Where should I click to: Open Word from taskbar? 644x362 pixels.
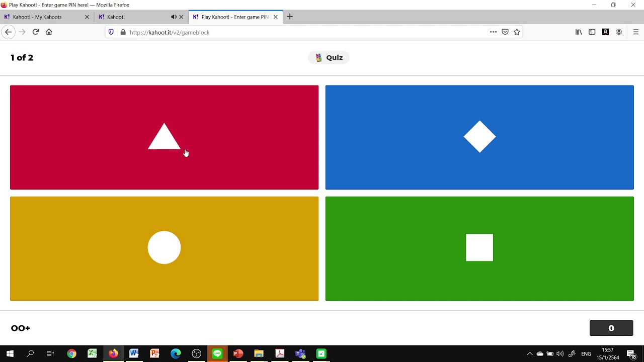click(134, 354)
